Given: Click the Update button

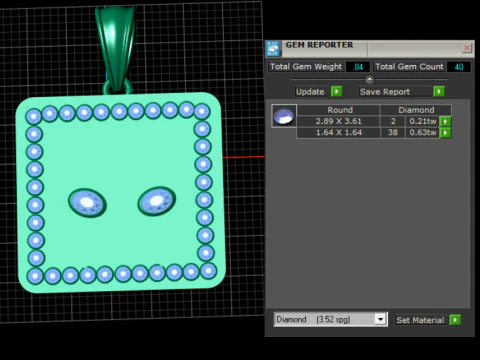Looking at the screenshot, I should click(x=310, y=91).
